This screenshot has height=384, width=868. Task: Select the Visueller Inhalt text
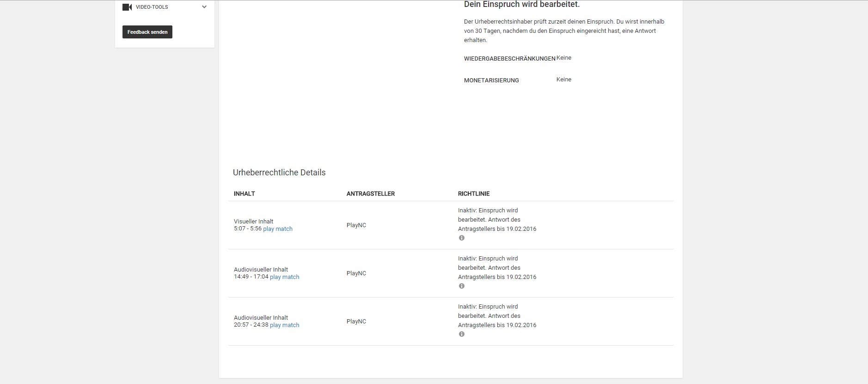(253, 221)
